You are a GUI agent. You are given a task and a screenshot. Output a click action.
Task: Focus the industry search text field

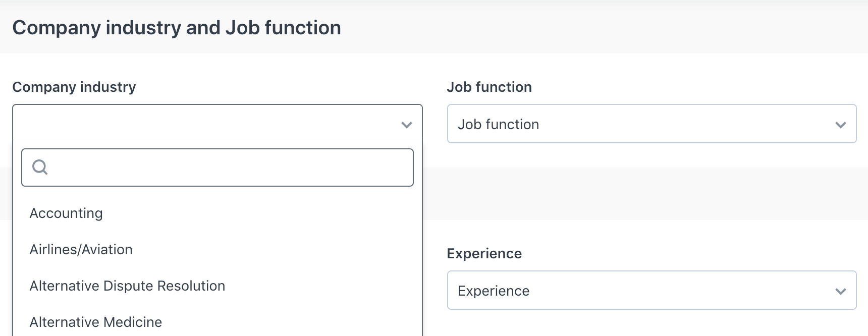[x=217, y=167]
